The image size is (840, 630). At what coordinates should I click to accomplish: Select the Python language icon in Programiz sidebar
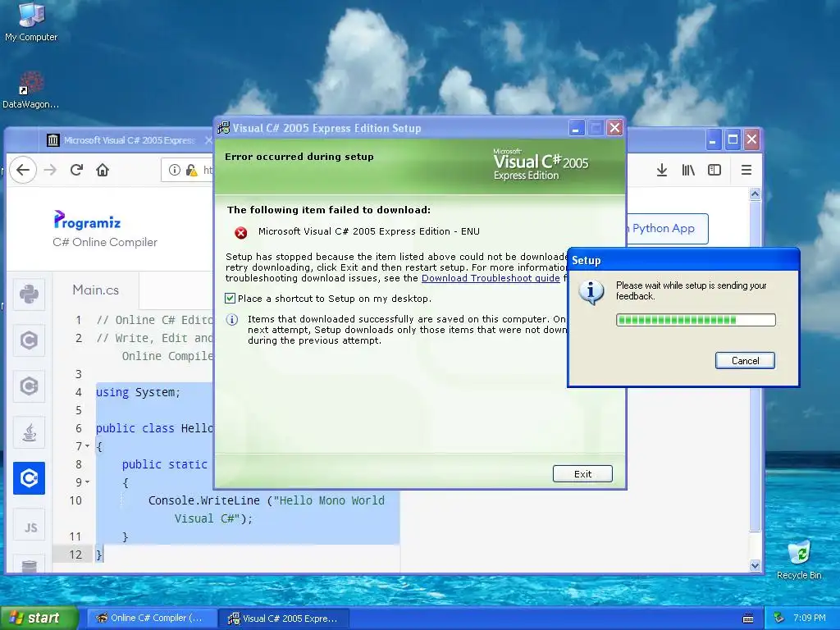pos(29,294)
